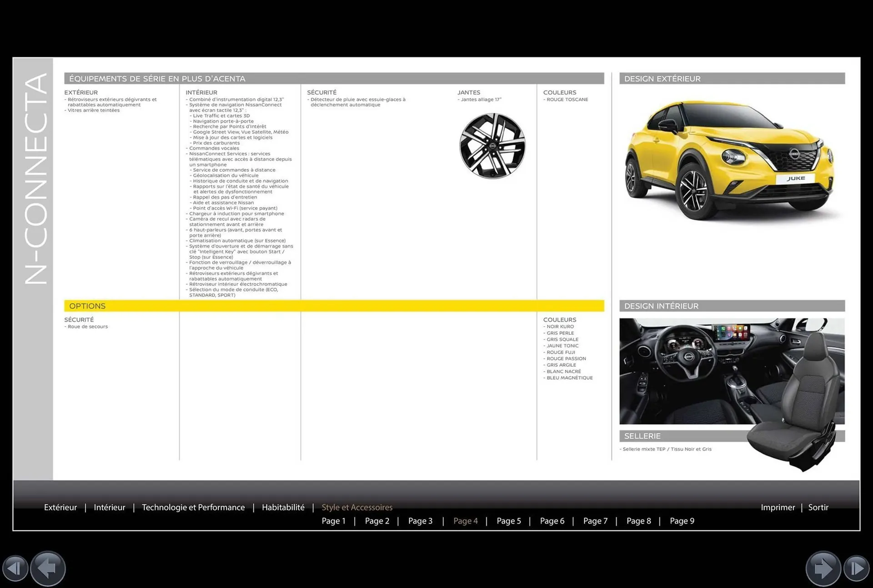Select Style et Accessoires
873x588 pixels.
click(x=357, y=507)
